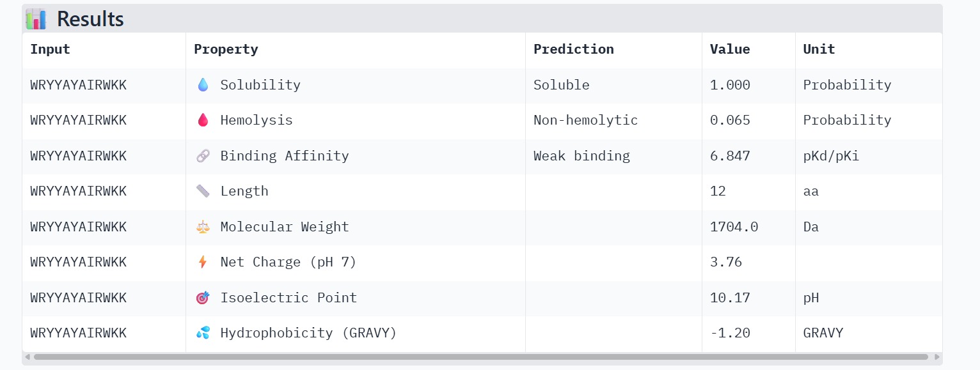Click the Hydrophobicity water splash icon
The width and height of the screenshot is (980, 370).
pyautogui.click(x=203, y=333)
